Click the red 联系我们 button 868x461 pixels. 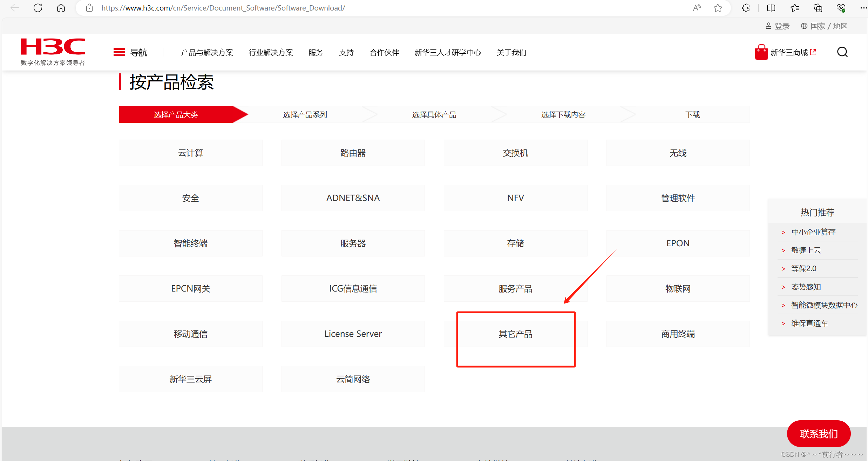819,434
